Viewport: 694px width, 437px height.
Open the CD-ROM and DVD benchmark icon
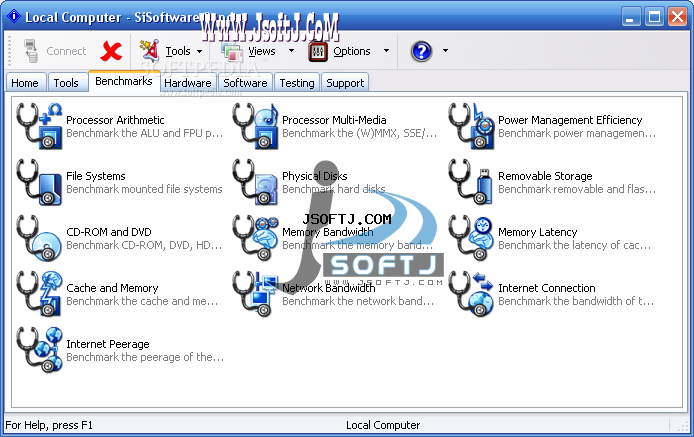(39, 238)
